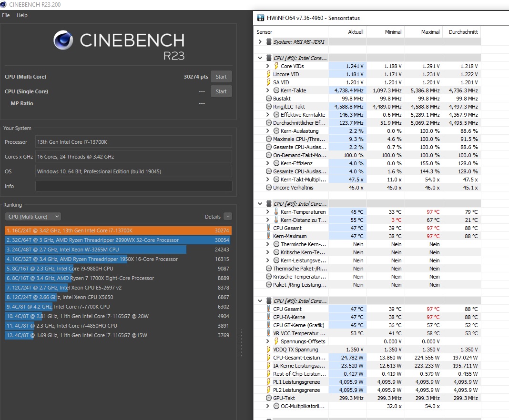The image size is (509, 420).
Task: Expand the Kern-Distanz zu T row
Action: 268,220
